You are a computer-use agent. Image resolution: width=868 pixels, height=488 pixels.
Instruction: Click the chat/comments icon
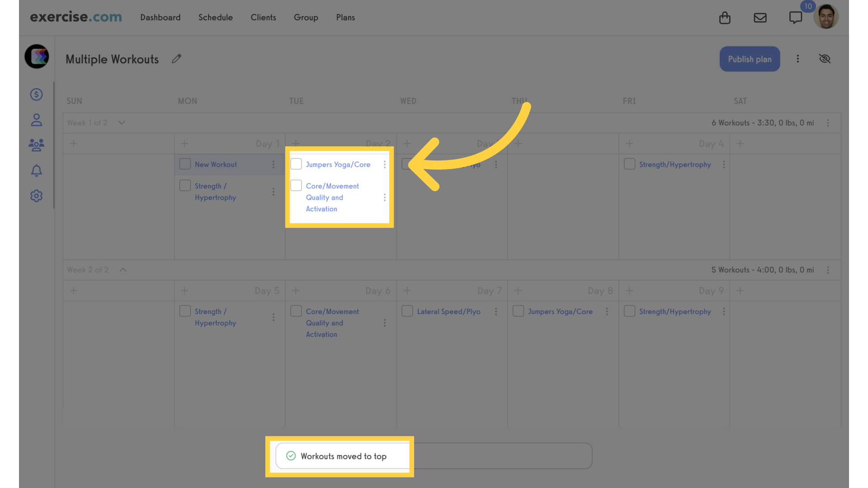795,17
